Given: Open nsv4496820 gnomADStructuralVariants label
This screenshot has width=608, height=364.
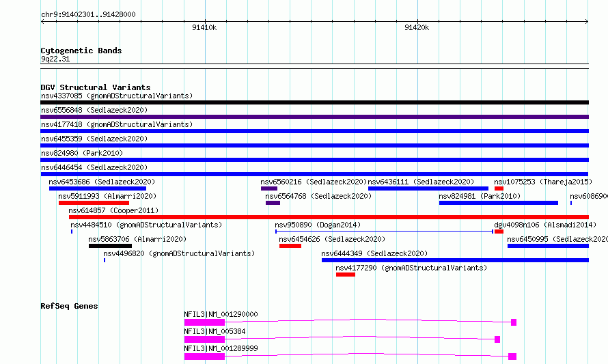Looking at the screenshot, I should coord(179,253).
